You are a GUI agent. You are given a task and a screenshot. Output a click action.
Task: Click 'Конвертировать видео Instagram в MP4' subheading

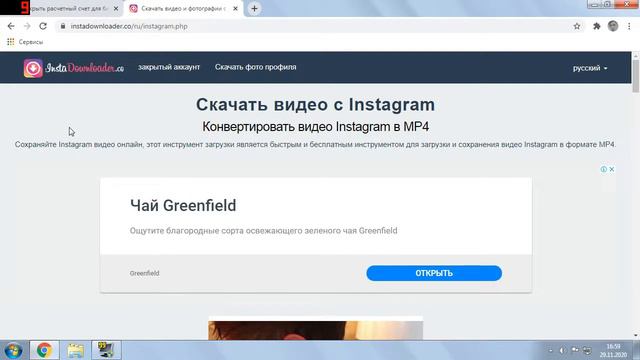[316, 127]
